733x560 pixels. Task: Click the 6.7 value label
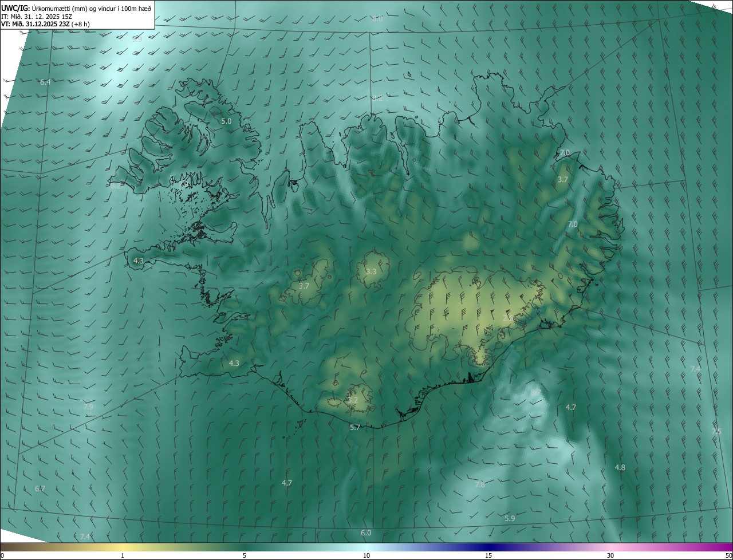click(x=40, y=489)
